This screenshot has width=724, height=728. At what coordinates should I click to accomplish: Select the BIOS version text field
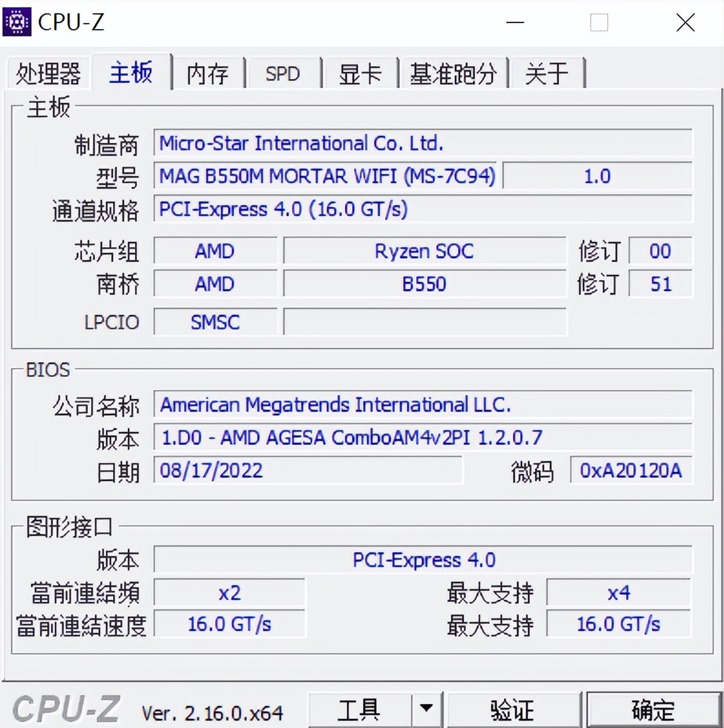(422, 438)
